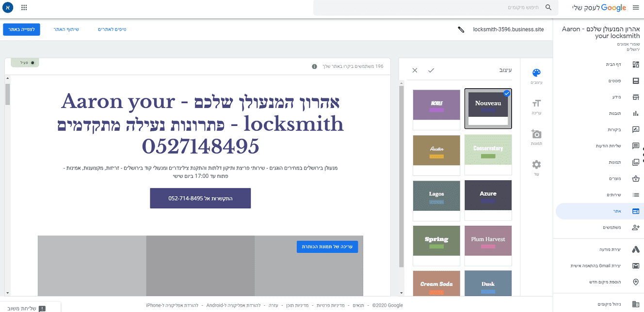
Task: Click the pencil icon beside the site address
Action: point(462,29)
